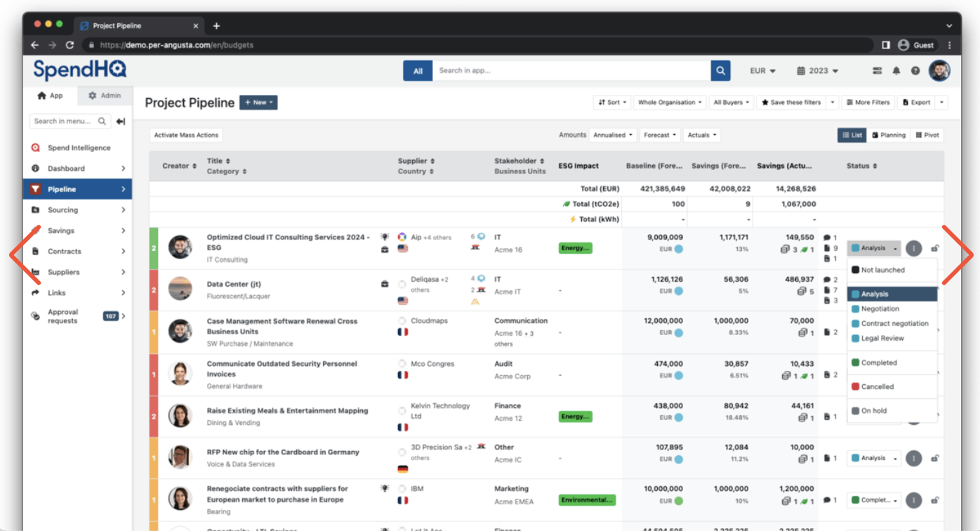Screen dimensions: 980x531
Task: Switch to the Pivot view
Action: click(x=927, y=135)
